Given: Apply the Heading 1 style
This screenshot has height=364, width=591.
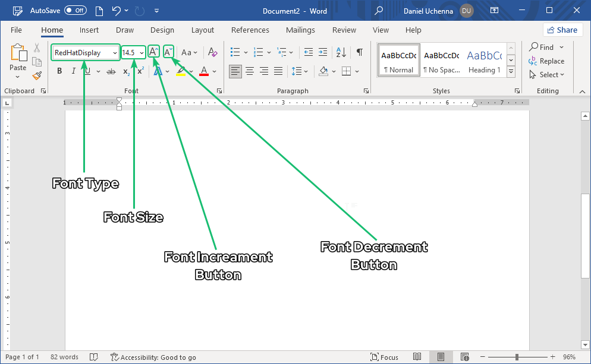Looking at the screenshot, I should tap(484, 61).
